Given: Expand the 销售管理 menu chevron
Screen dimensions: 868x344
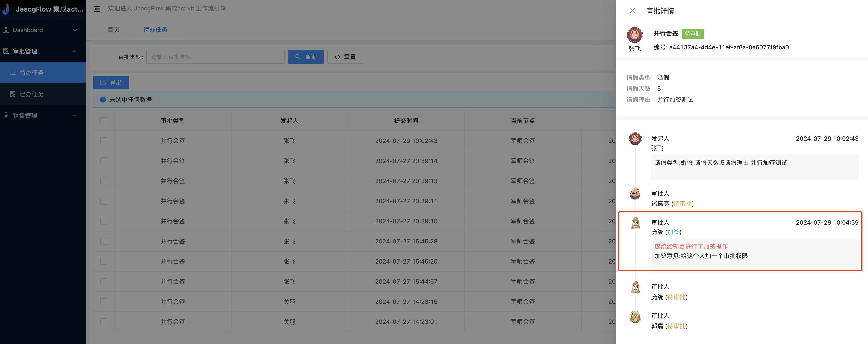Looking at the screenshot, I should pyautogui.click(x=75, y=116).
